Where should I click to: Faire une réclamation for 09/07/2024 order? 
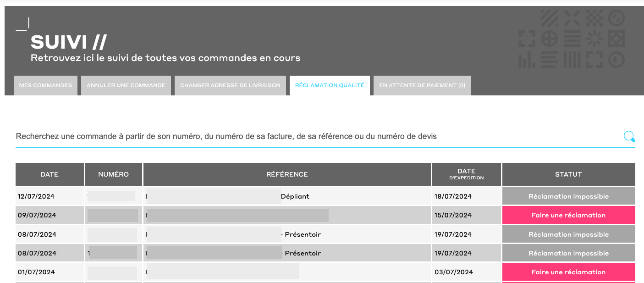coord(568,215)
